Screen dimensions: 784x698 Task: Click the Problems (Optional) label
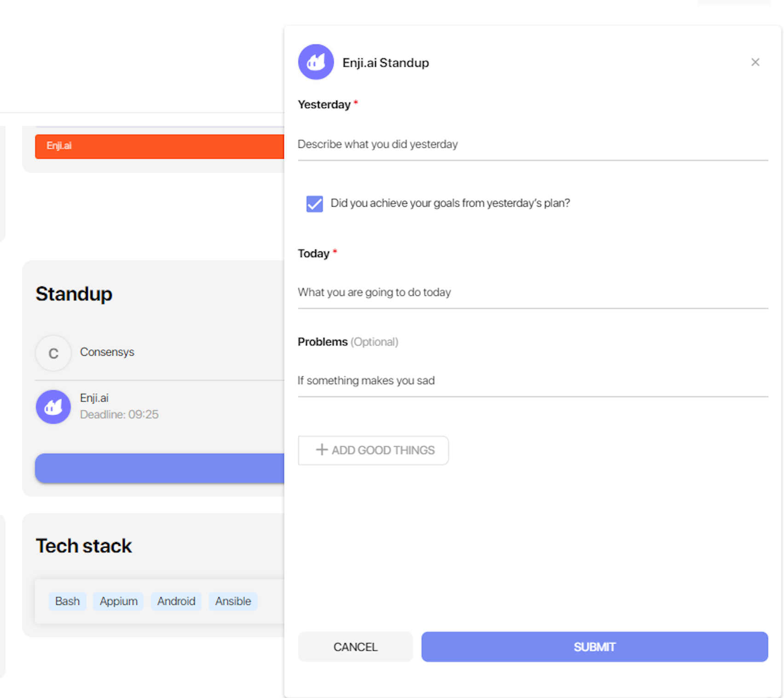click(x=348, y=342)
